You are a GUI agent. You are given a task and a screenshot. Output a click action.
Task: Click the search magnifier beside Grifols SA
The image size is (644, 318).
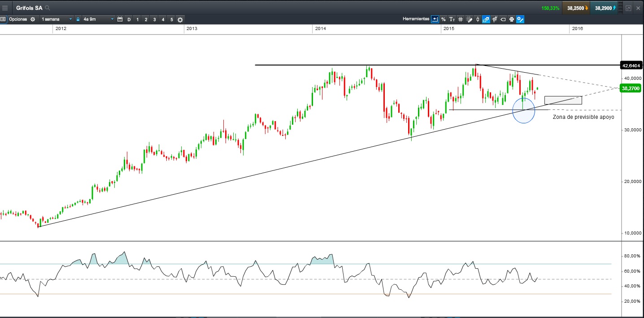[48, 8]
